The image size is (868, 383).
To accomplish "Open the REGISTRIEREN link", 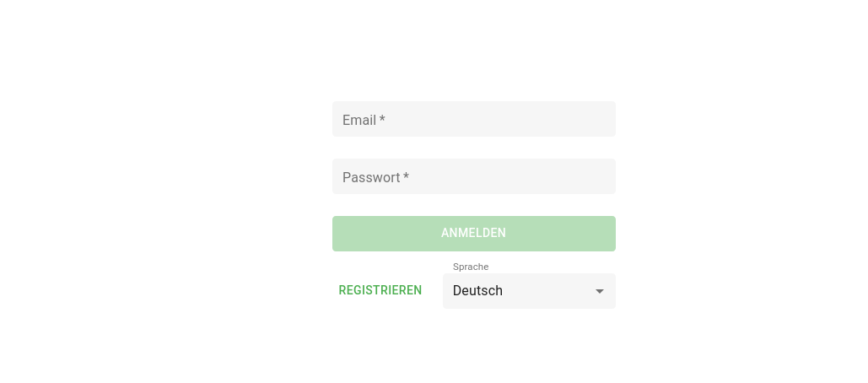I will [380, 290].
